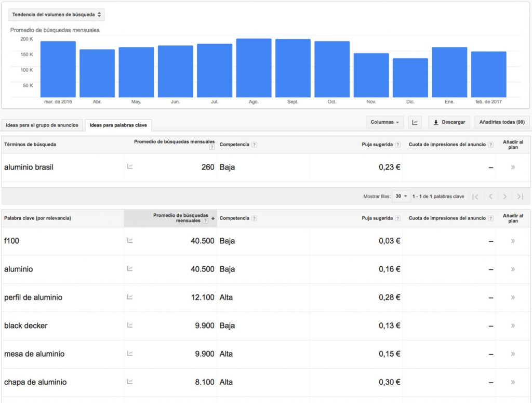
Task: Add black decker keyword to the plan
Action: (x=513, y=326)
